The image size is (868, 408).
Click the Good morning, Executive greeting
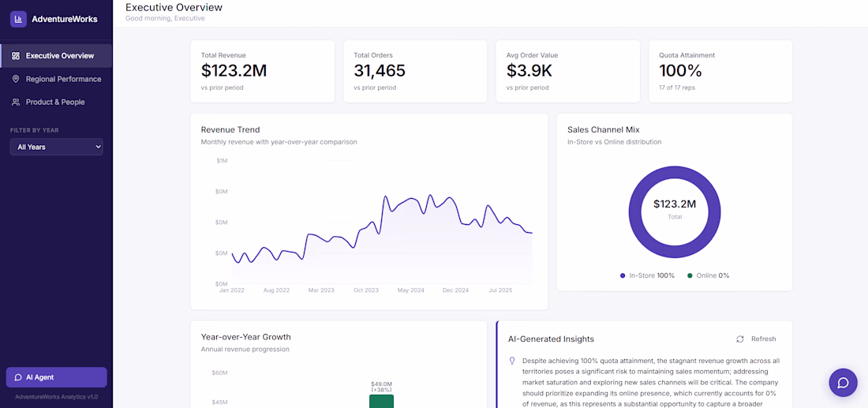pyautogui.click(x=165, y=18)
